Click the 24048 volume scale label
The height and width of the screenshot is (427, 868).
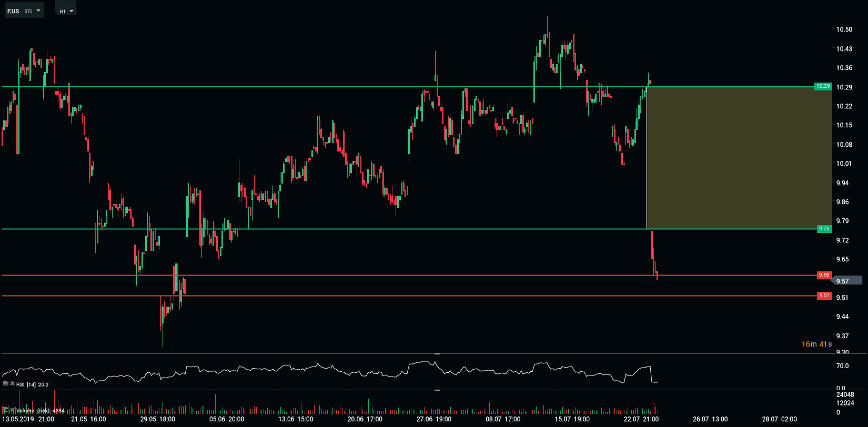845,394
